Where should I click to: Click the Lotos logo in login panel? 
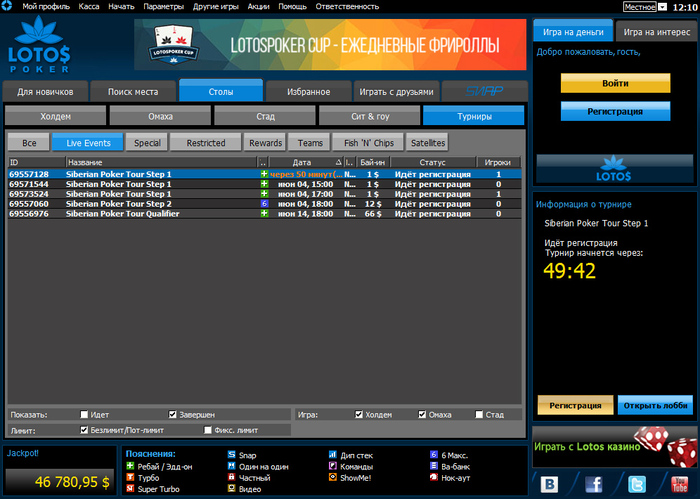tap(614, 169)
